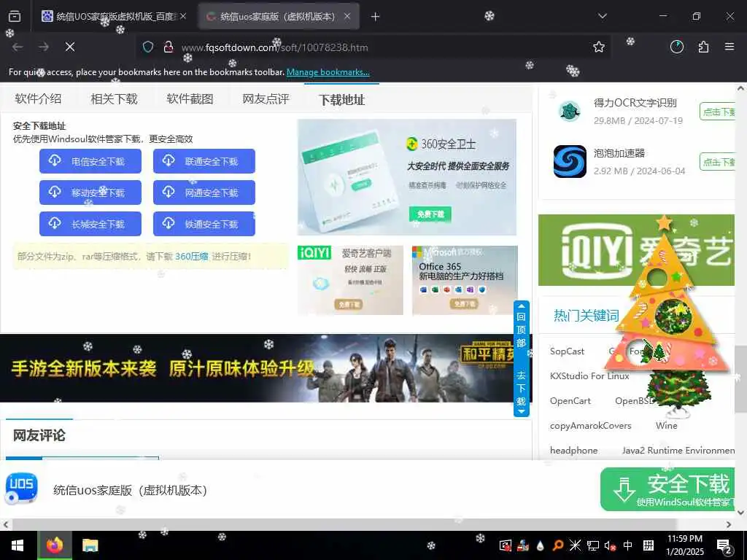Select the 软件介绍 tab

click(38, 99)
